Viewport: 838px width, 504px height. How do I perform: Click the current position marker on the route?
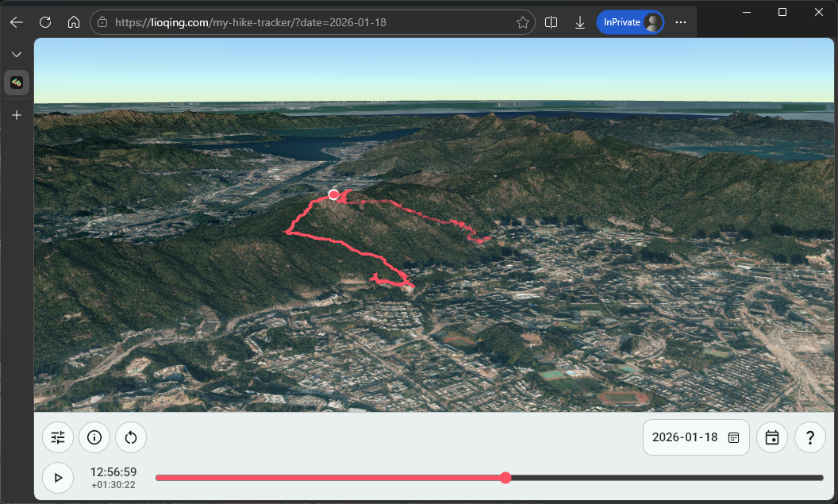pyautogui.click(x=333, y=194)
